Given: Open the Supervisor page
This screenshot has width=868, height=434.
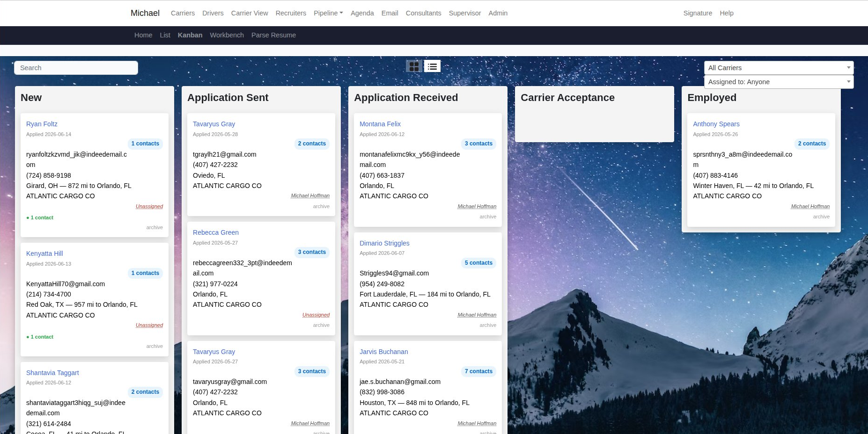Looking at the screenshot, I should click(x=464, y=13).
